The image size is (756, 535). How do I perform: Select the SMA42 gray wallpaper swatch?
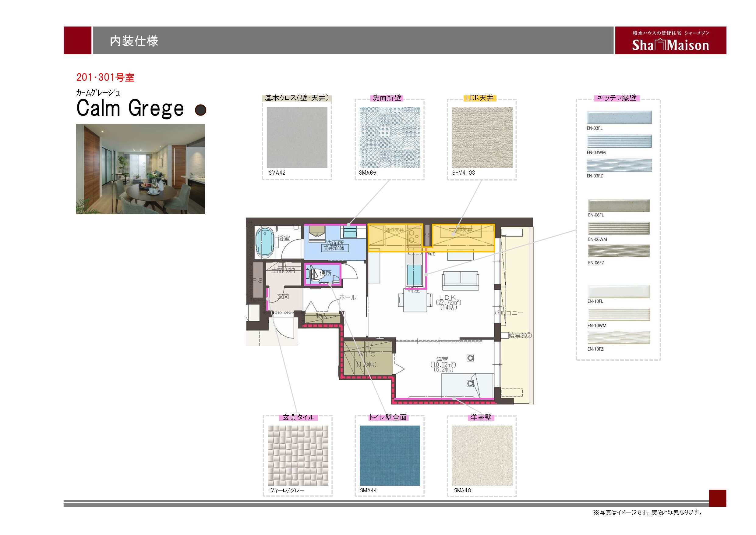(x=297, y=137)
